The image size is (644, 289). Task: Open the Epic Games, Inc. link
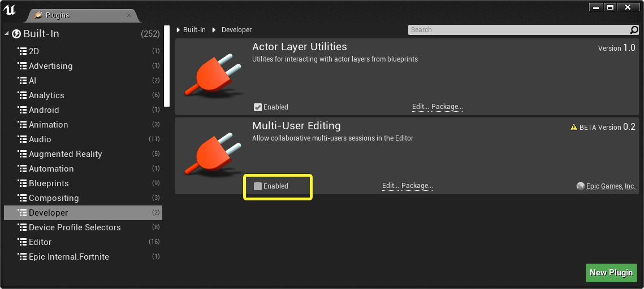pyautogui.click(x=610, y=186)
